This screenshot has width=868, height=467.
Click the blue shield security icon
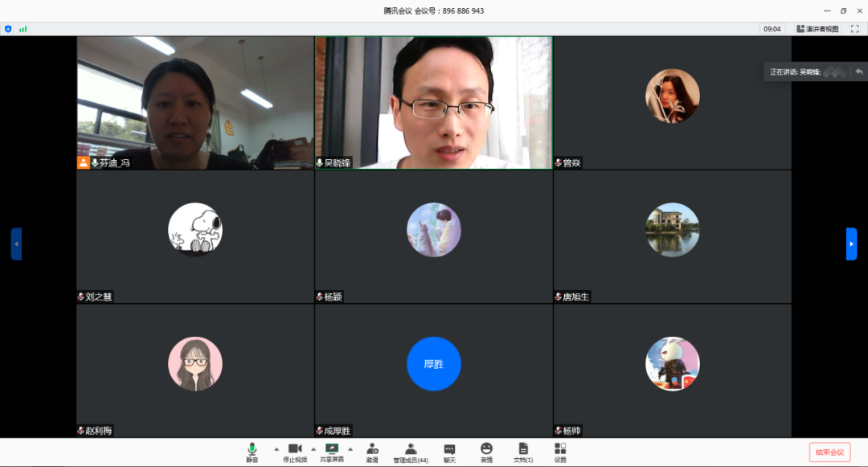[8, 29]
